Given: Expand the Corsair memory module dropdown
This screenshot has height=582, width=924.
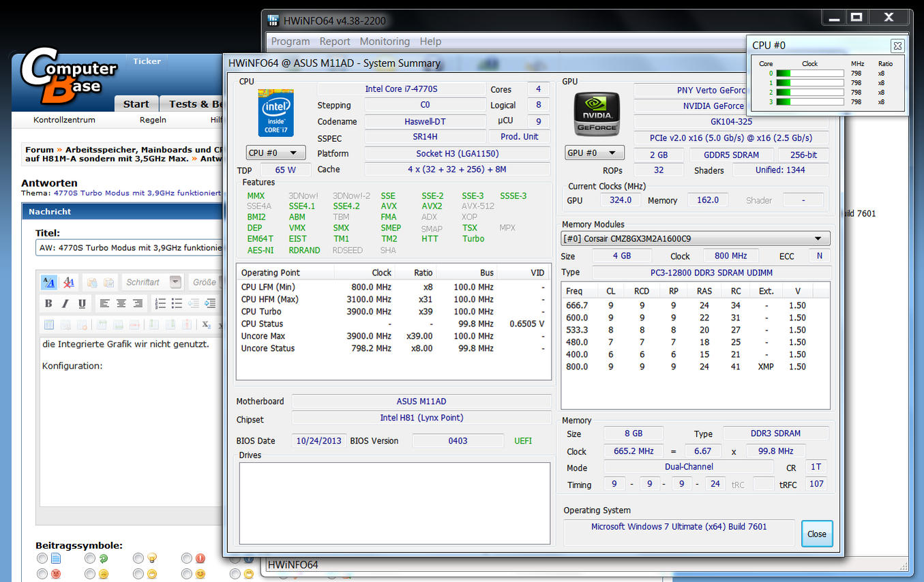Looking at the screenshot, I should tap(696, 239).
